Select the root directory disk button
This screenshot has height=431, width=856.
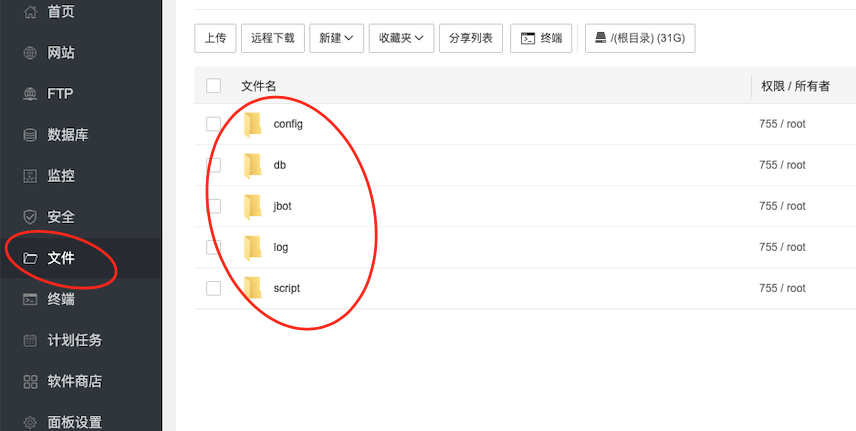tap(640, 38)
